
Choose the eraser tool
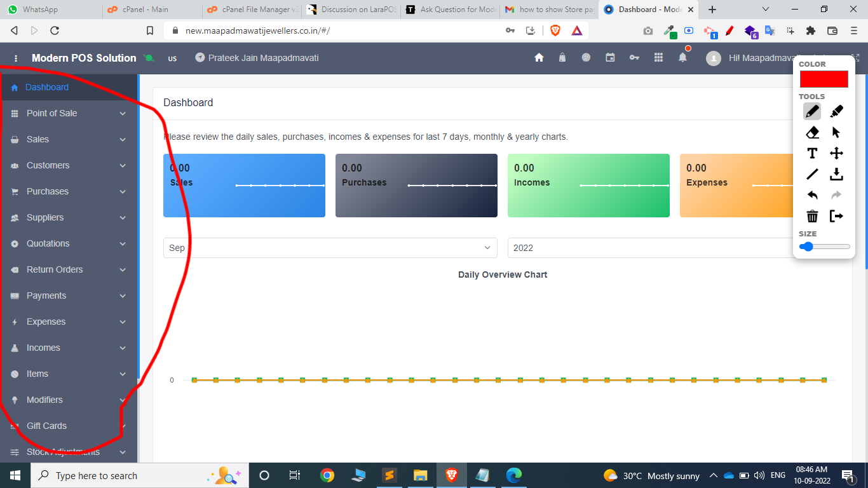pyautogui.click(x=812, y=132)
